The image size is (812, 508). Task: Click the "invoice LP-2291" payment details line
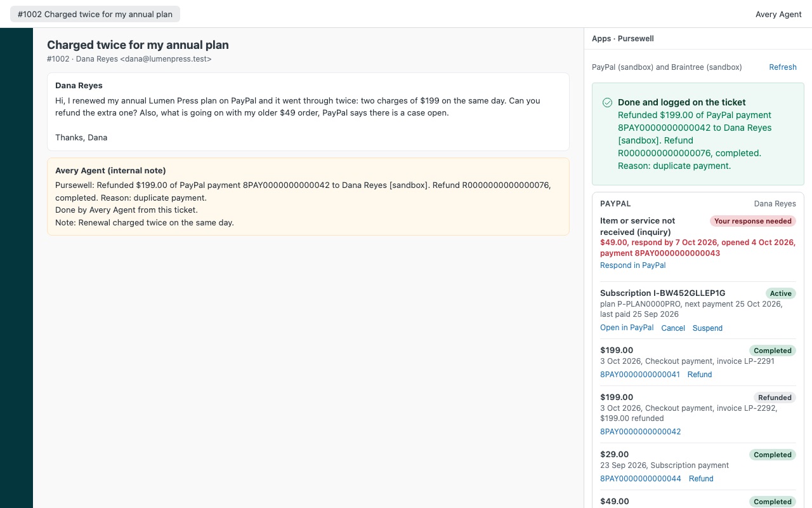(687, 361)
